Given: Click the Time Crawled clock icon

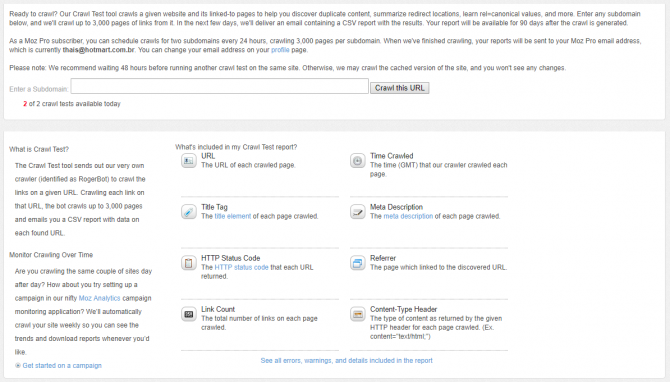Looking at the screenshot, I should pyautogui.click(x=358, y=161).
